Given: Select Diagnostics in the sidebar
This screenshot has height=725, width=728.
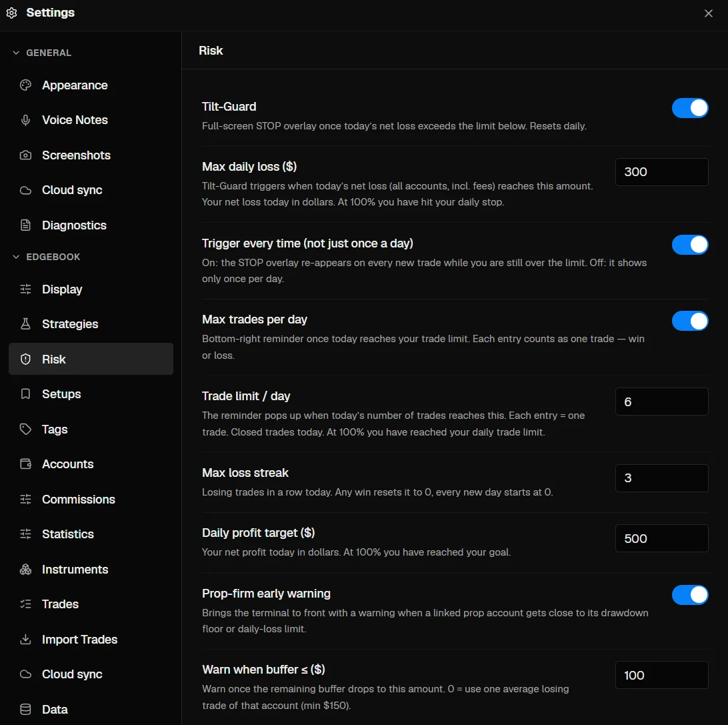Looking at the screenshot, I should click(x=91, y=225).
